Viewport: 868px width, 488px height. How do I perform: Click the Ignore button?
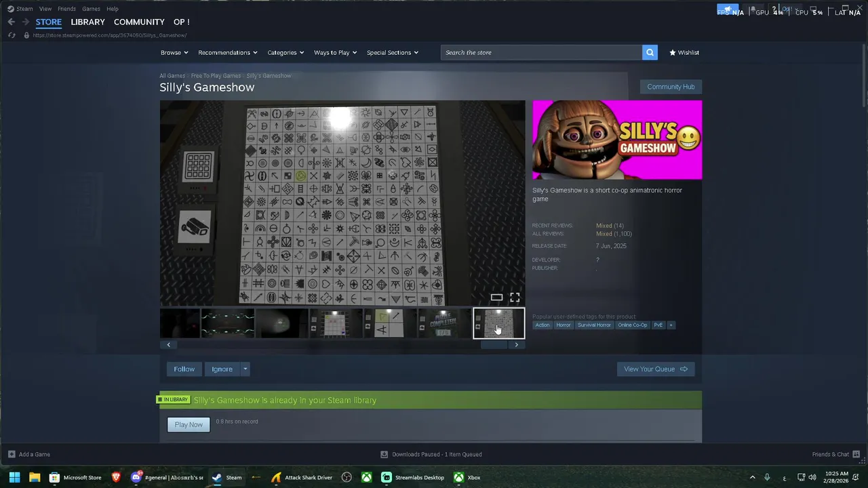pos(222,369)
